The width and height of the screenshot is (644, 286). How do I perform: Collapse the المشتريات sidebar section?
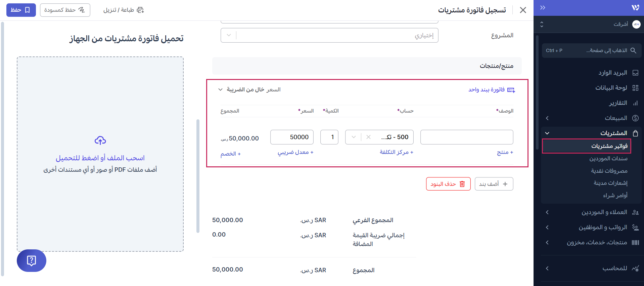pos(547,133)
